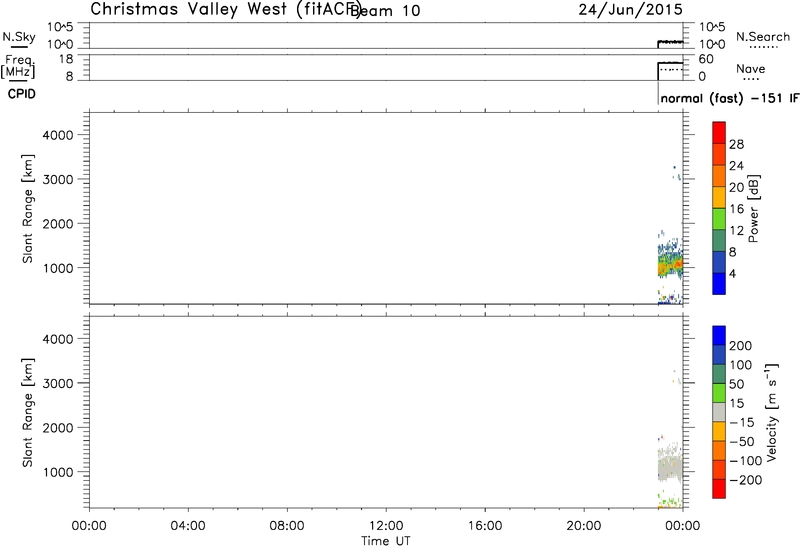The width and height of the screenshot is (800, 547).
Task: Select the gray ground-scatter swatch (−15 to 15)
Action: pyautogui.click(x=719, y=412)
